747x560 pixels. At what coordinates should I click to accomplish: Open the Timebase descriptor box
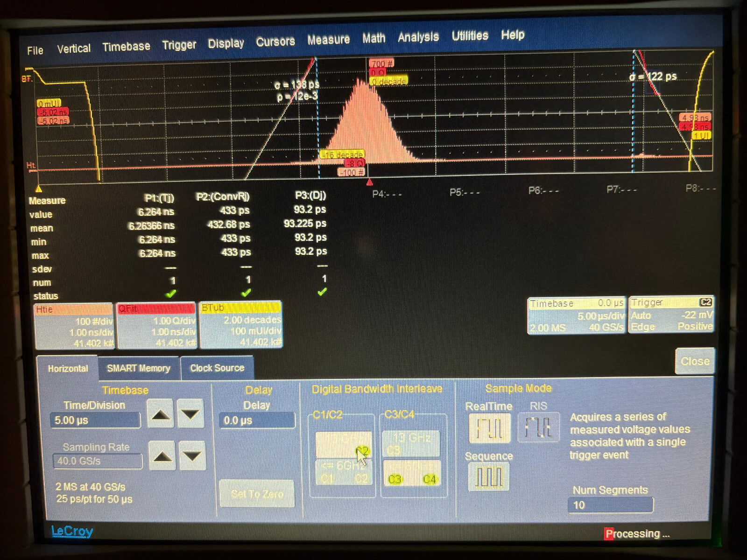[x=577, y=316]
